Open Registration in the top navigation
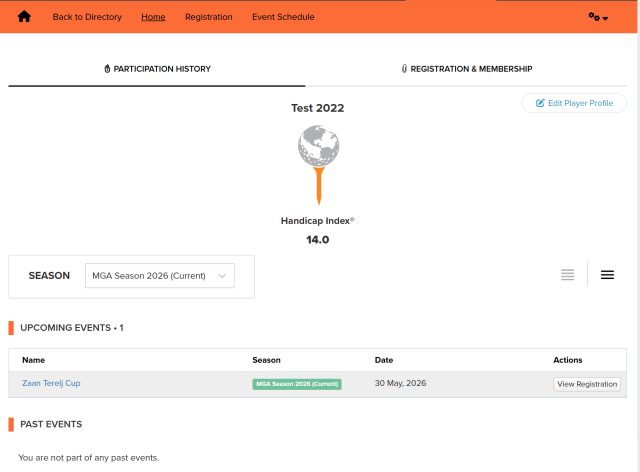Screen dimensions: 640x472 (208, 17)
